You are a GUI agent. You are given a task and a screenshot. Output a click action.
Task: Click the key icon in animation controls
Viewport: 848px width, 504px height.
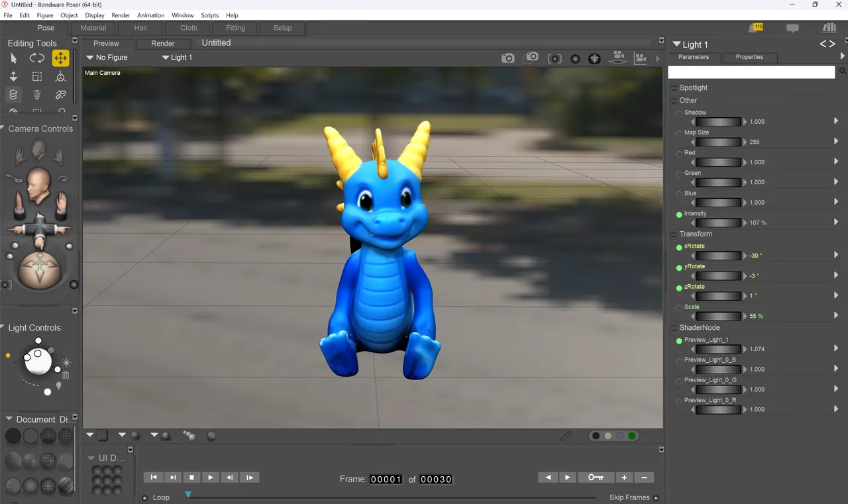pos(596,477)
